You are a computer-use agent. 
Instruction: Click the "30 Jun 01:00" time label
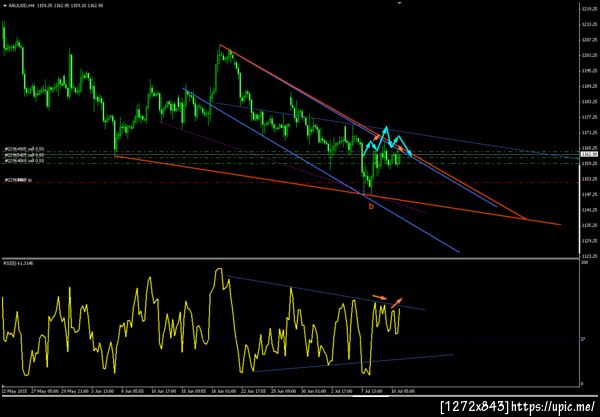pos(313,391)
